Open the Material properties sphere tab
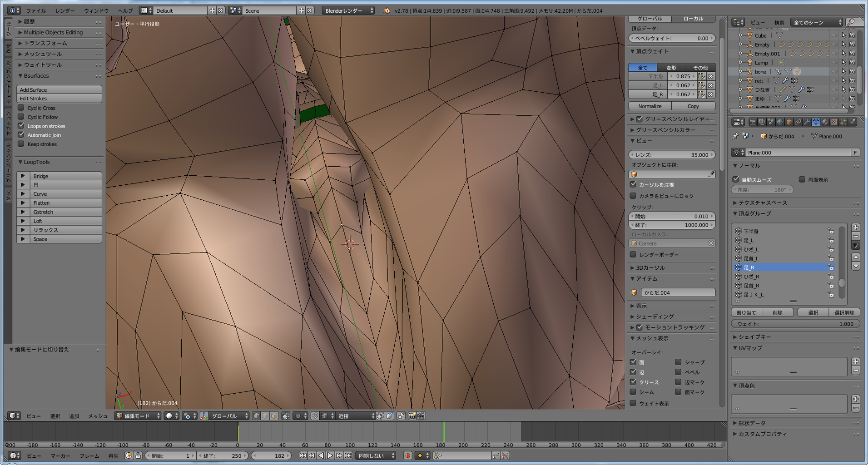Screen dimensions: 868x465 (x=825, y=122)
